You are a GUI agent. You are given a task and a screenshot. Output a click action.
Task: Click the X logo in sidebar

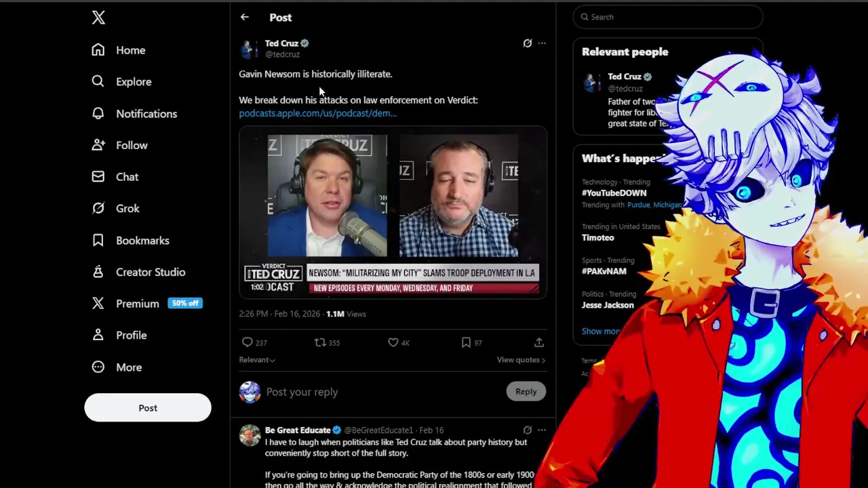[98, 18]
